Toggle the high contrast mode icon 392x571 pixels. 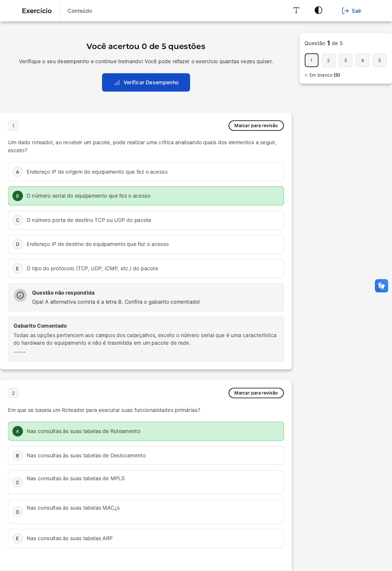click(x=319, y=10)
